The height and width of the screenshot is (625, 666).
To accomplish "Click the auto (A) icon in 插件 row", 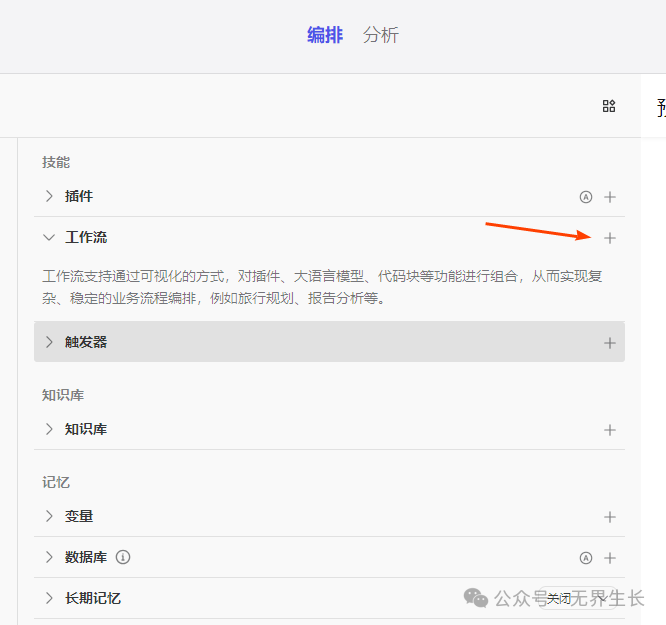I will 586,197.
